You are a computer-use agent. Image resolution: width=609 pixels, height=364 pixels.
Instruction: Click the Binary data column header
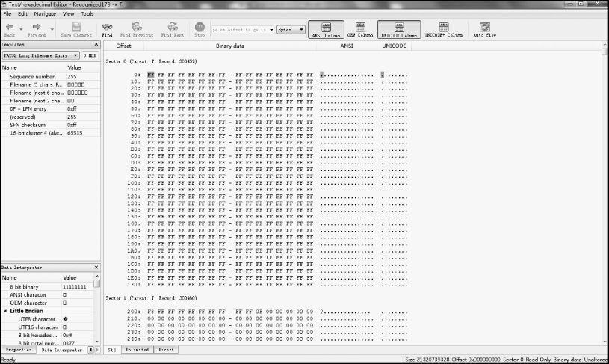coord(230,46)
